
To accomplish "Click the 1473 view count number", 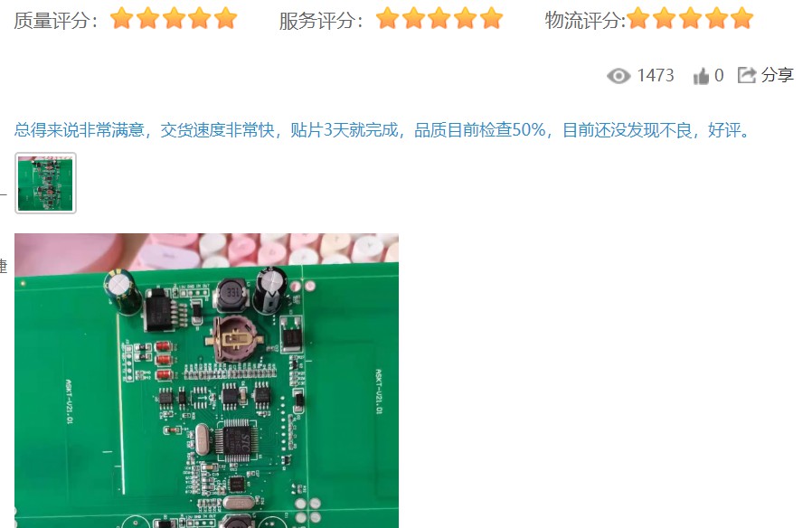I will pyautogui.click(x=656, y=76).
